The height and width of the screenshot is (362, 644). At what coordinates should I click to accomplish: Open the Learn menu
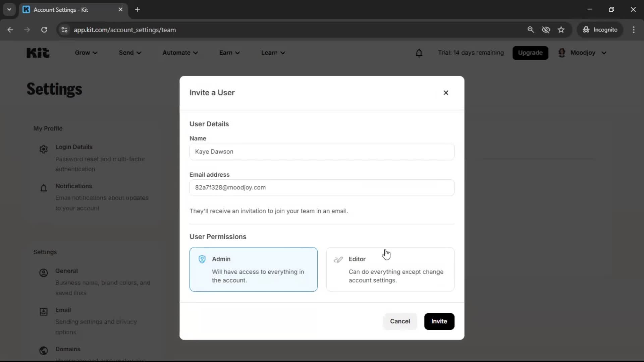pos(273,53)
